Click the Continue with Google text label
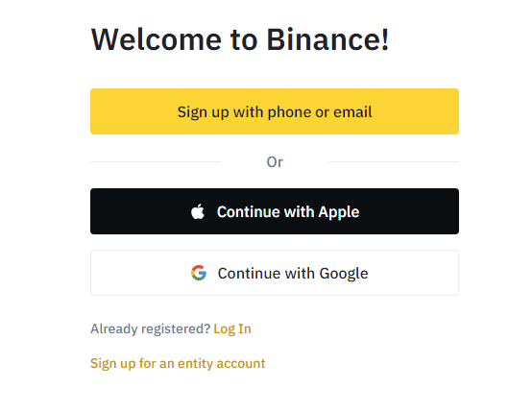Image resolution: width=532 pixels, height=413 pixels. 293,274
